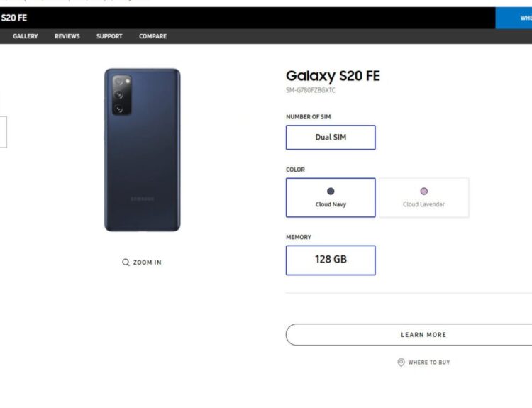Image resolution: width=532 pixels, height=408 pixels.
Task: Pick the Cloud Navy color option
Action: click(331, 198)
